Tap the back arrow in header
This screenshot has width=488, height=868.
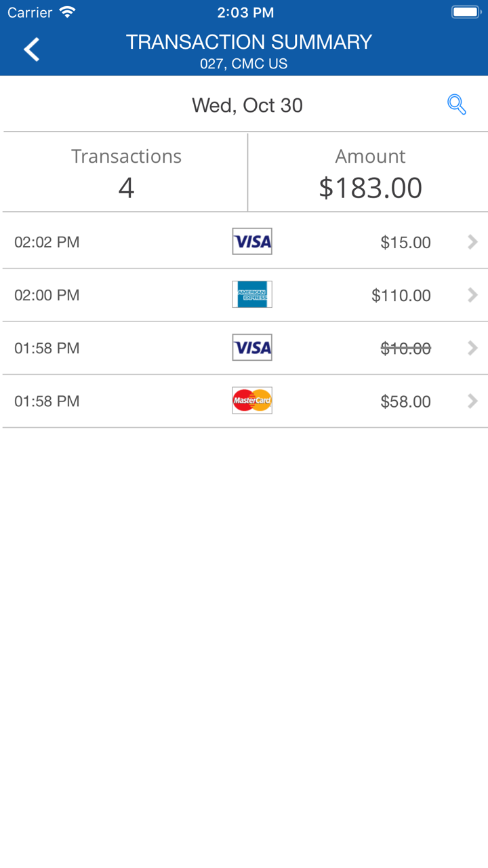(31, 50)
